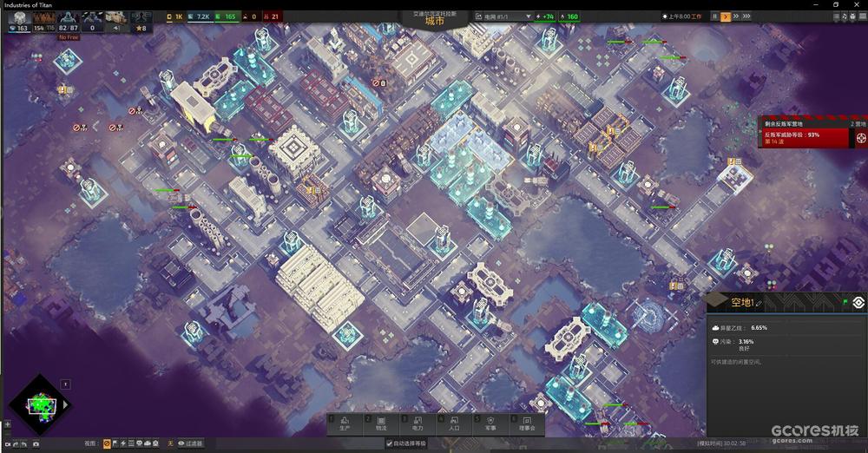This screenshot has height=453, width=868.
Task: Open the main hamburger menu
Action: coord(861,16)
